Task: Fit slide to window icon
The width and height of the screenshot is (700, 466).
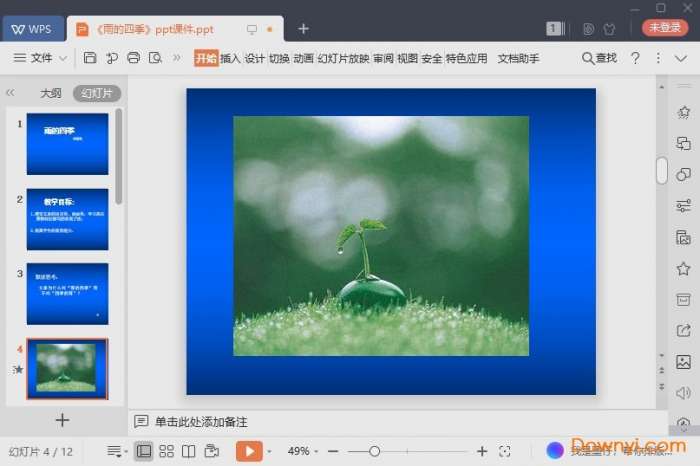Action: 504,451
